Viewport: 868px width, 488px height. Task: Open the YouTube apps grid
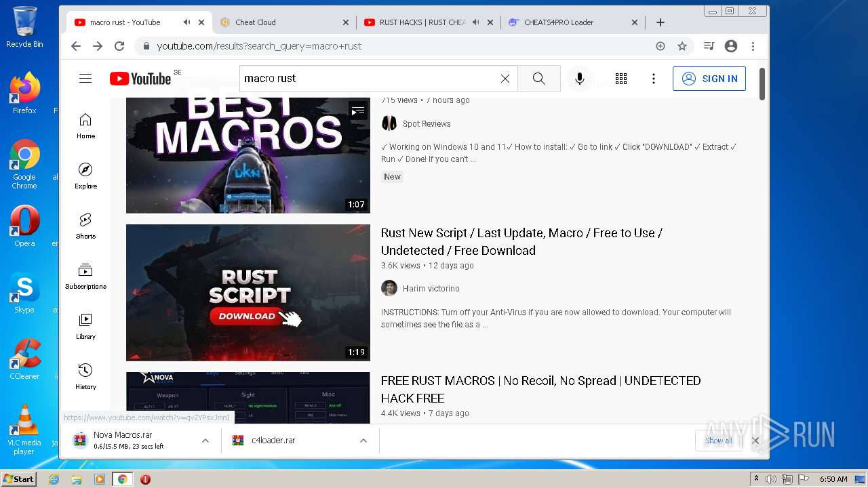621,79
